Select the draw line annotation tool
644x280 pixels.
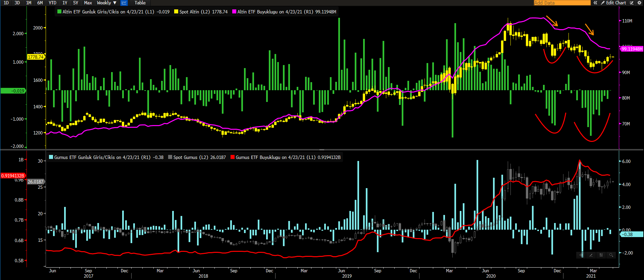coord(591,255)
